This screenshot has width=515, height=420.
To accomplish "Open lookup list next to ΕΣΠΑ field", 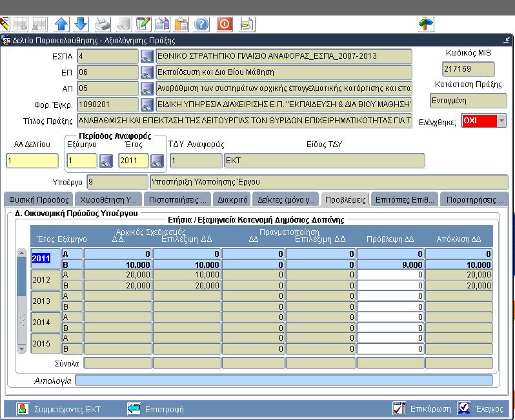I will (147, 56).
